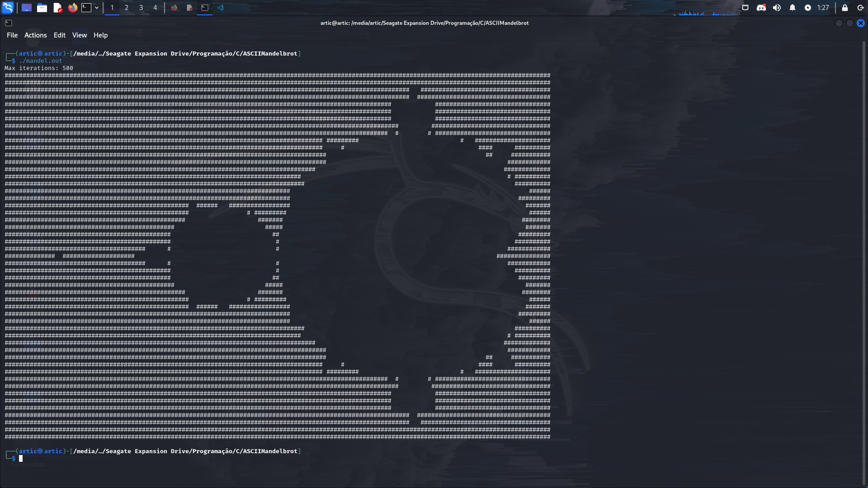Click the power manager tray icon
868x488 pixels.
808,8
